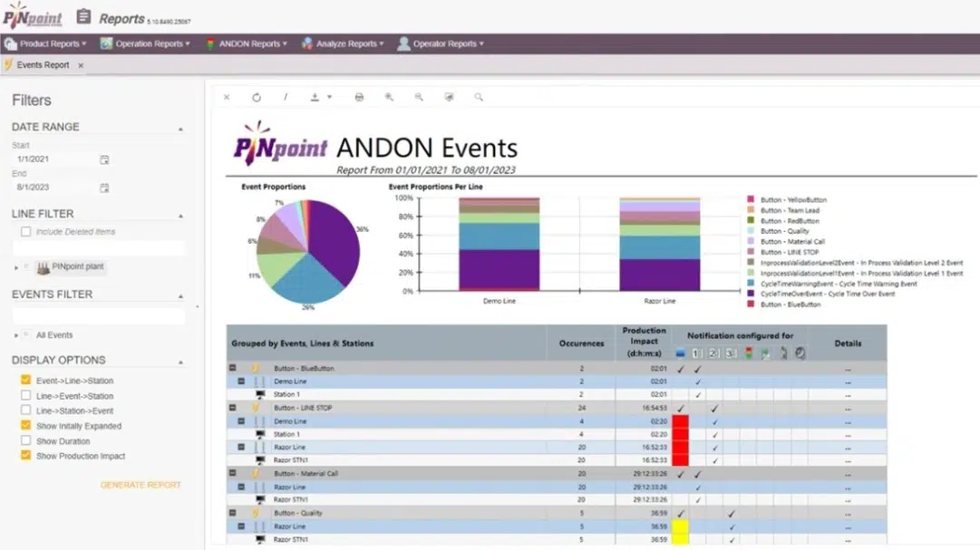Zoom in on the report
The image size is (980, 550).
pyautogui.click(x=390, y=97)
